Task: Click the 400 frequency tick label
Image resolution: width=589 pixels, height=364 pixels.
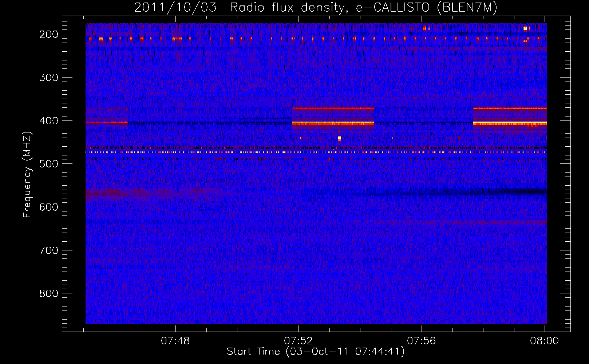Action: point(49,121)
